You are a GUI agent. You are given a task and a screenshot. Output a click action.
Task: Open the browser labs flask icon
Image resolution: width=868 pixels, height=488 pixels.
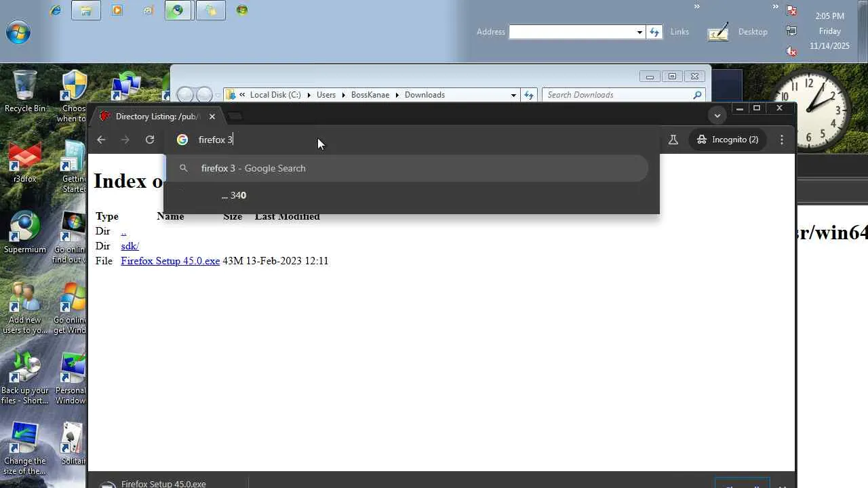(x=673, y=140)
